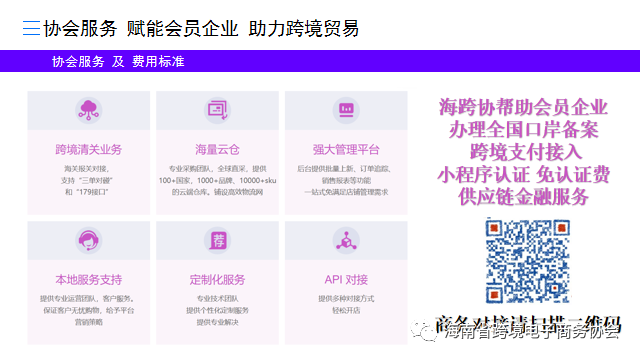This screenshot has height=360, width=640.
Task: Click the WeChat logo beside 海南省跨境电子商务协会
Action: tap(424, 329)
